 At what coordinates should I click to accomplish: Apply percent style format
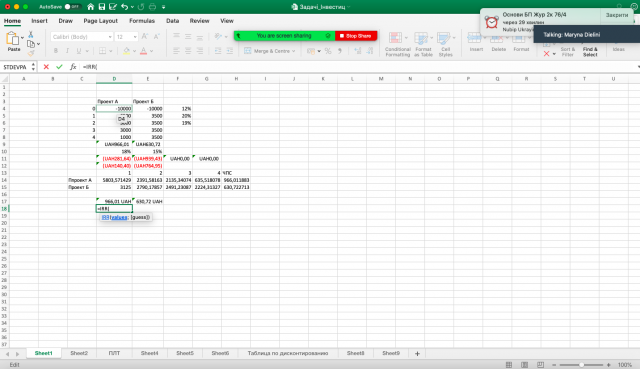click(328, 51)
